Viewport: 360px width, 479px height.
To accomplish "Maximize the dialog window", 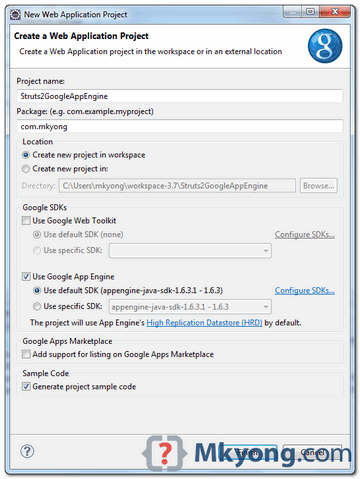I will pos(310,12).
